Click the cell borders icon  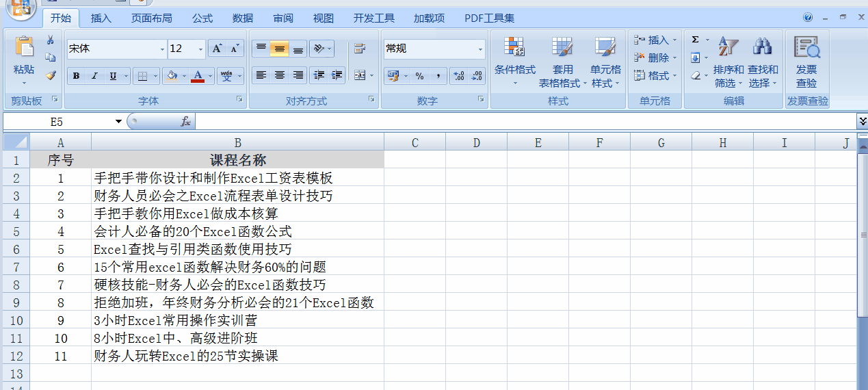[142, 76]
